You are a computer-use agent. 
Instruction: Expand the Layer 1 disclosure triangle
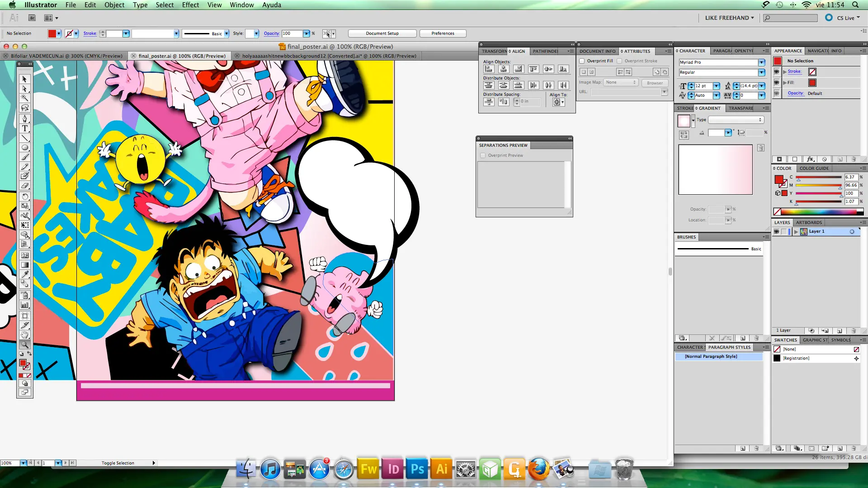point(796,232)
